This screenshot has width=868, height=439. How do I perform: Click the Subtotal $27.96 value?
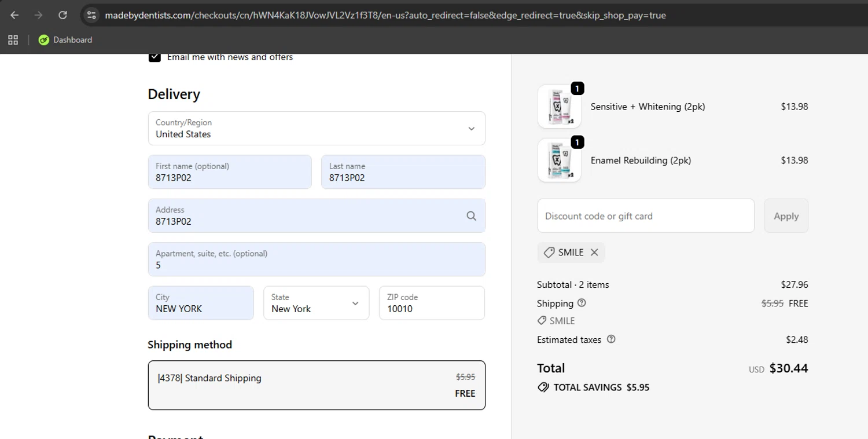click(795, 284)
